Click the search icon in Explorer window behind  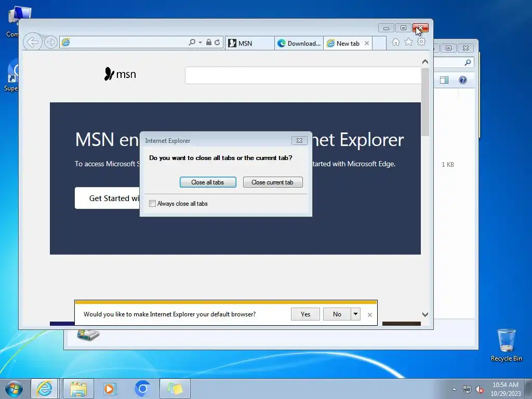click(468, 62)
